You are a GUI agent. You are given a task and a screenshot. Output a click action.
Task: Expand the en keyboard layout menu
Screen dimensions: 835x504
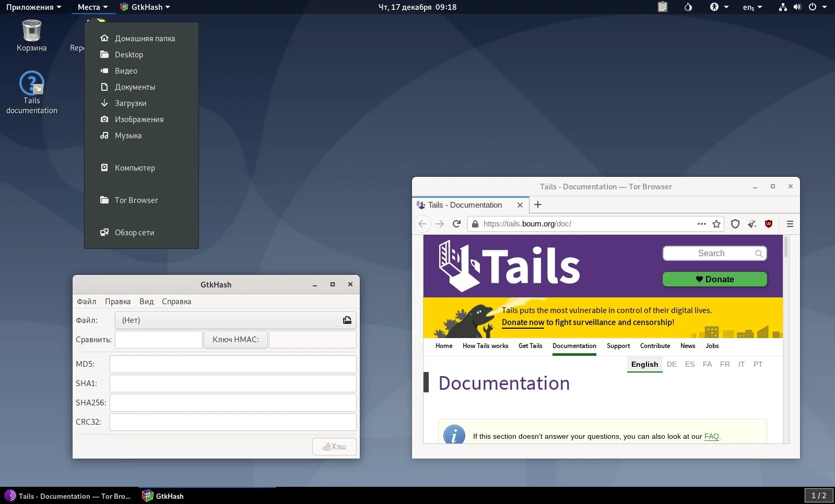[752, 7]
